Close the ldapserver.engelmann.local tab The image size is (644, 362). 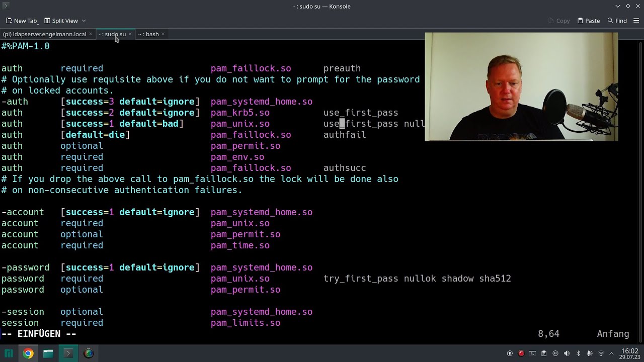click(91, 34)
